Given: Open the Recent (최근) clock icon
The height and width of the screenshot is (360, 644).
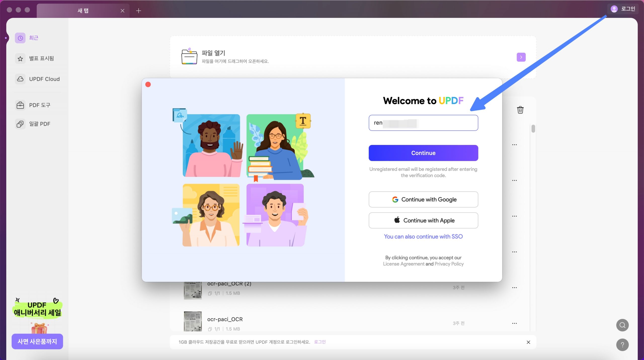Looking at the screenshot, I should (20, 38).
